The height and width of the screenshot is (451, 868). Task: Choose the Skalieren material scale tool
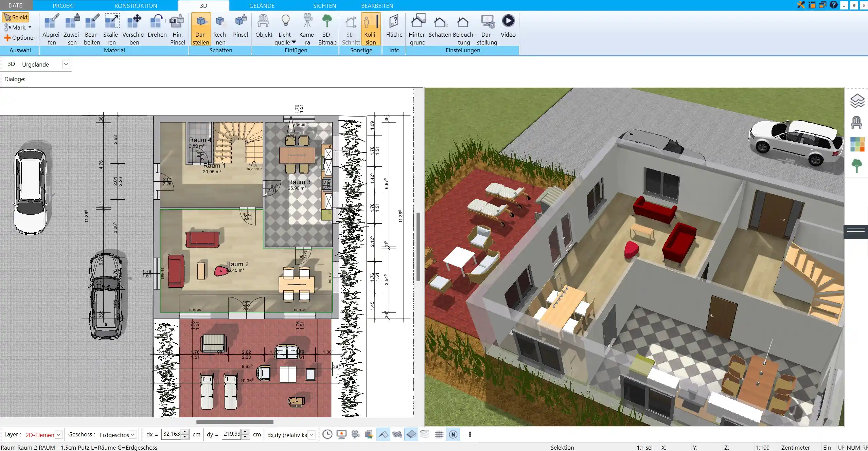click(111, 29)
